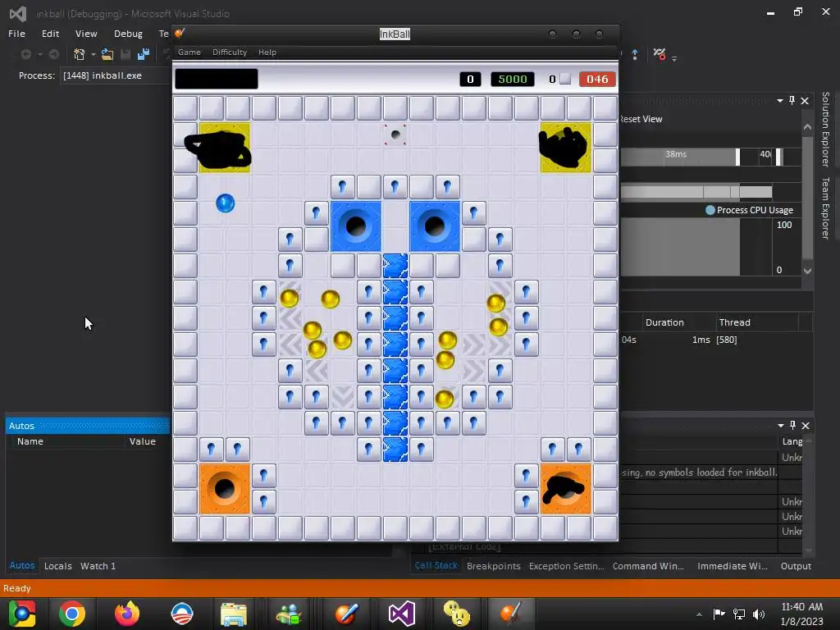Click Name column header in Autos
This screenshot has width=840, height=630.
30,441
